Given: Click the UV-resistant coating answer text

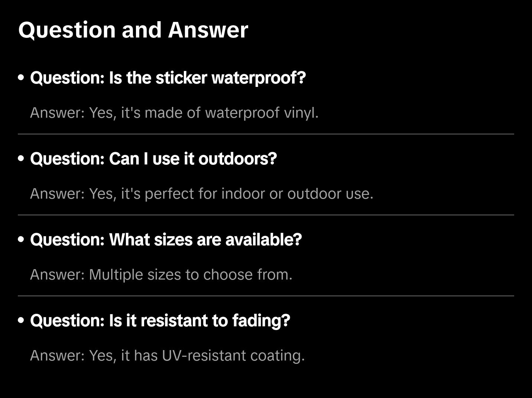Looking at the screenshot, I should click(x=168, y=356).
